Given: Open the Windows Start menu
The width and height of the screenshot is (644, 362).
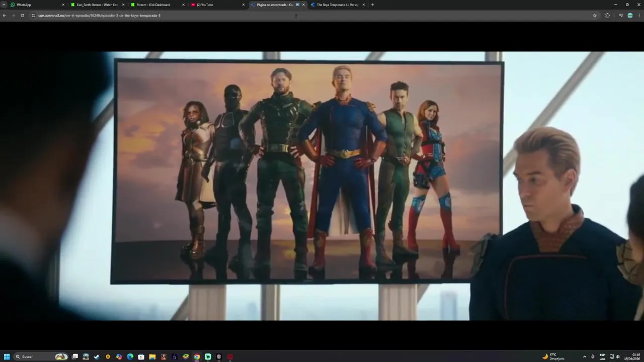Looking at the screenshot, I should pyautogui.click(x=7, y=356).
